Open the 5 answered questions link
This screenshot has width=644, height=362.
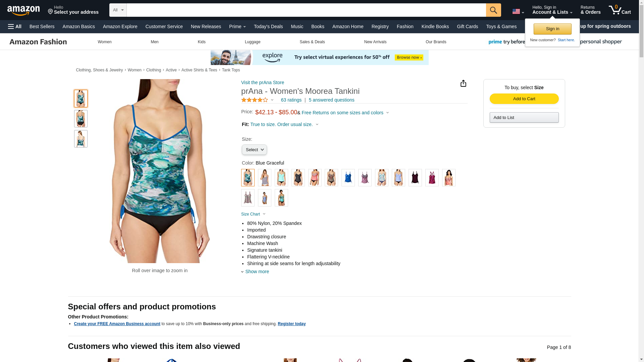pos(331,100)
